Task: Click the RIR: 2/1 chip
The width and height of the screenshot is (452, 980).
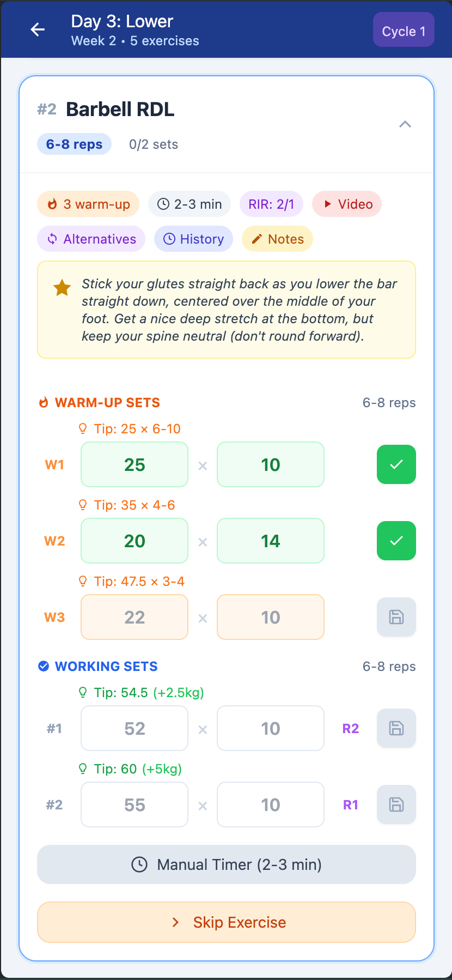Action: (271, 204)
